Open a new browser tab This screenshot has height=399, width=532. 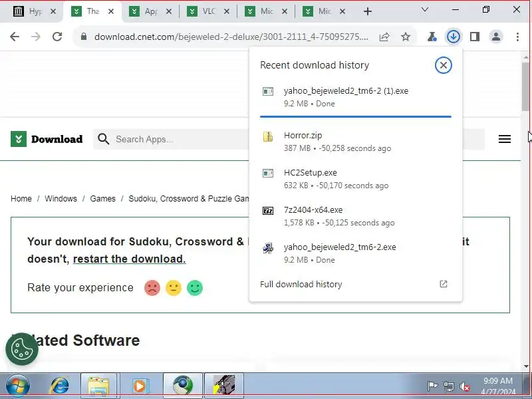coord(368,11)
